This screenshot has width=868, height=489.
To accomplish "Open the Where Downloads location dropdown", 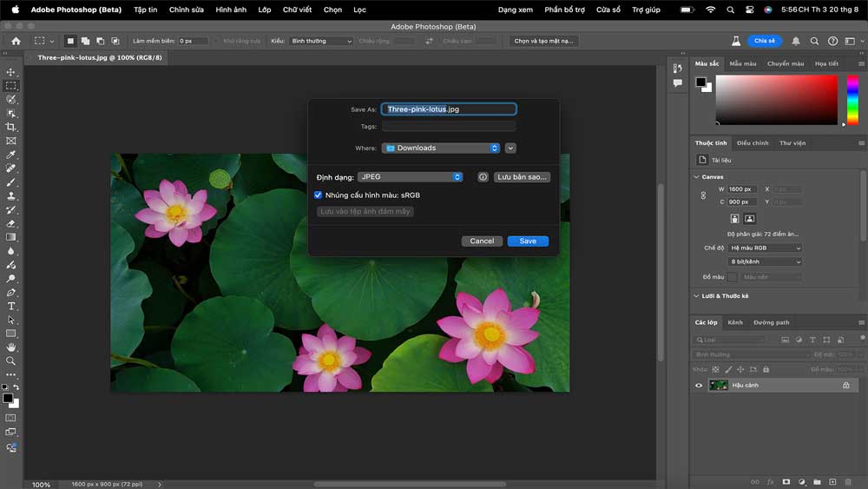I will 441,149.
